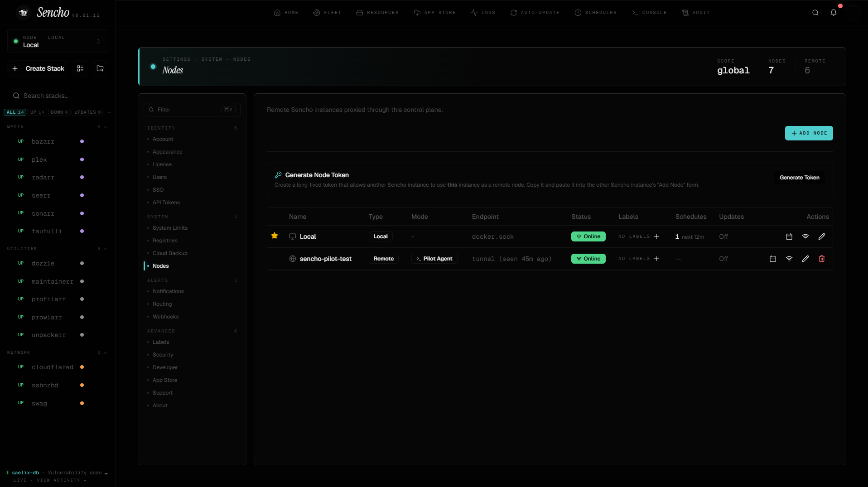868x487 pixels.
Task: Open Schedules in the top navigation
Action: (596, 13)
